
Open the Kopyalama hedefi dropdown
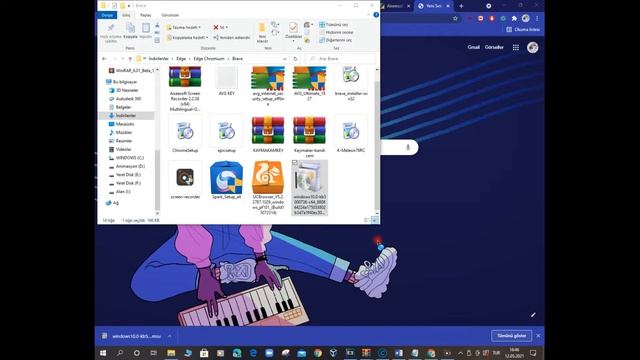click(187, 38)
